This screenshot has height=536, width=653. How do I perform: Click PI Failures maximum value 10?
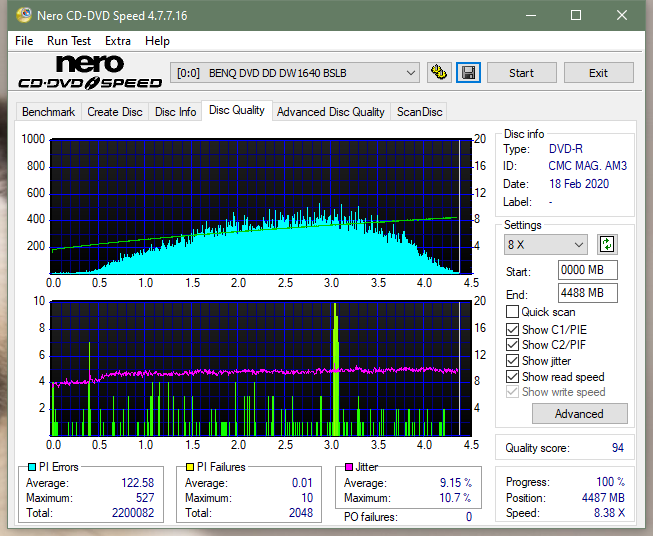307,498
